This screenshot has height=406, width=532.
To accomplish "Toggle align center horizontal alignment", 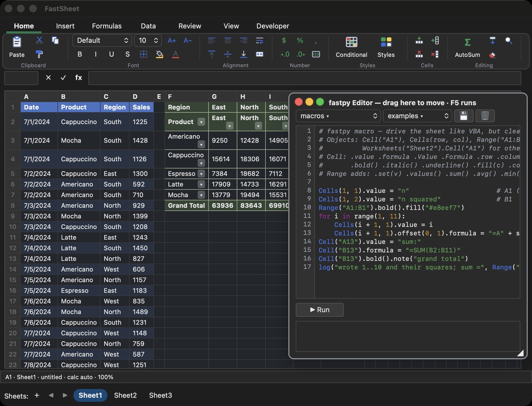I will coord(228,41).
